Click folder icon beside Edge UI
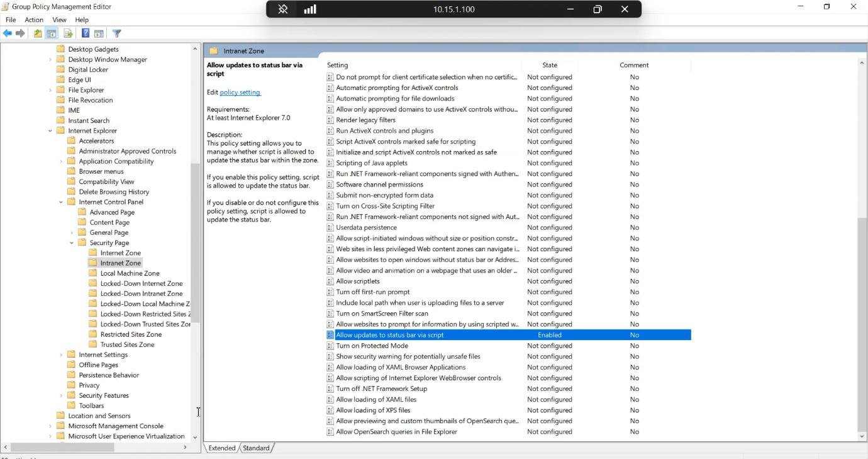This screenshot has height=459, width=868. pos(61,80)
